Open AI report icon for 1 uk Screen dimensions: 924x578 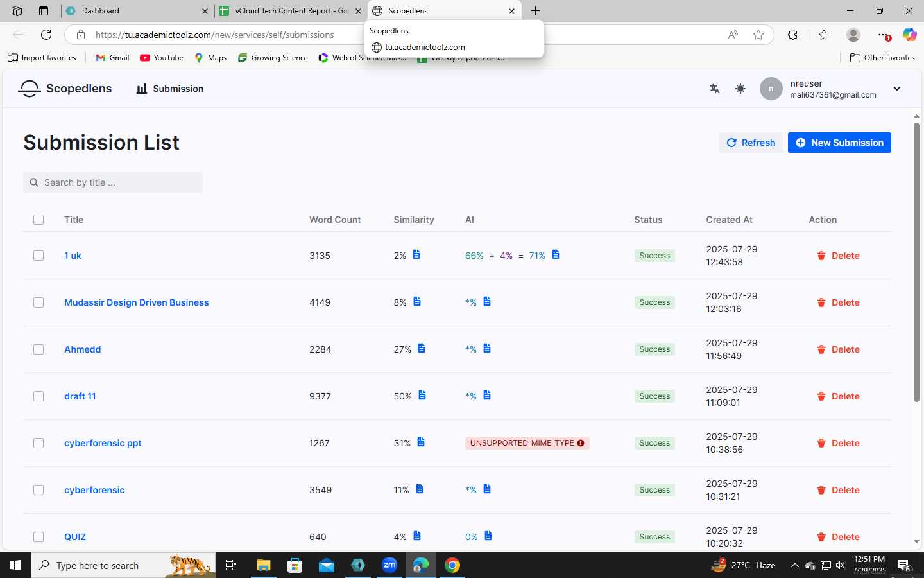(556, 255)
